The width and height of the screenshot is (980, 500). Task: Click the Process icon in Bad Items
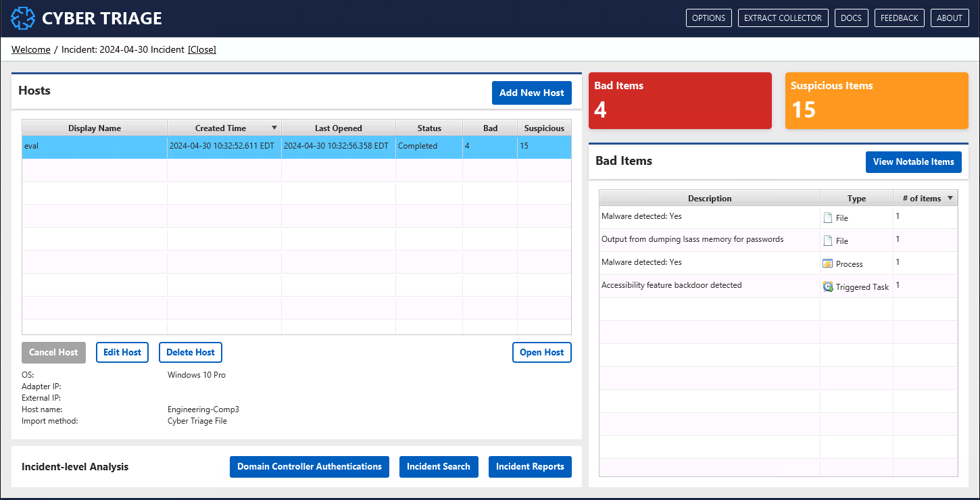coord(828,264)
